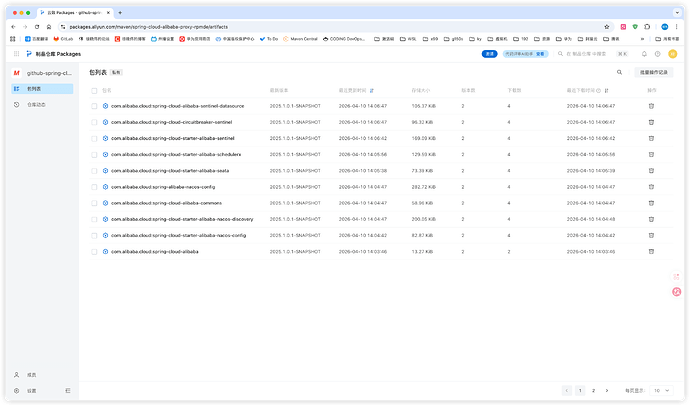690x405 pixels.
Task: Open the package list search magnifier
Action: [x=619, y=72]
